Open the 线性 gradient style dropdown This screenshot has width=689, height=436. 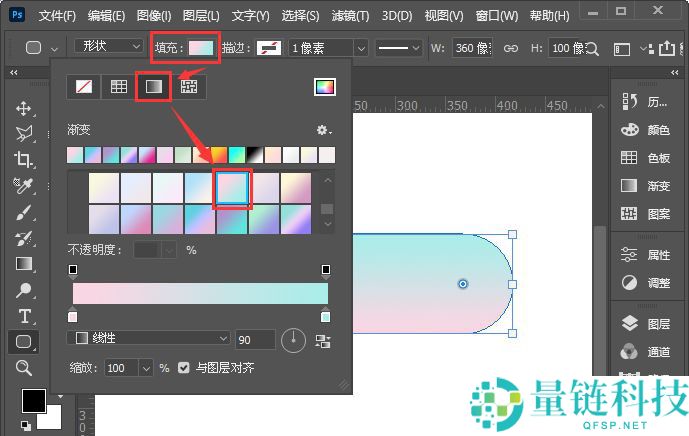[x=148, y=339]
